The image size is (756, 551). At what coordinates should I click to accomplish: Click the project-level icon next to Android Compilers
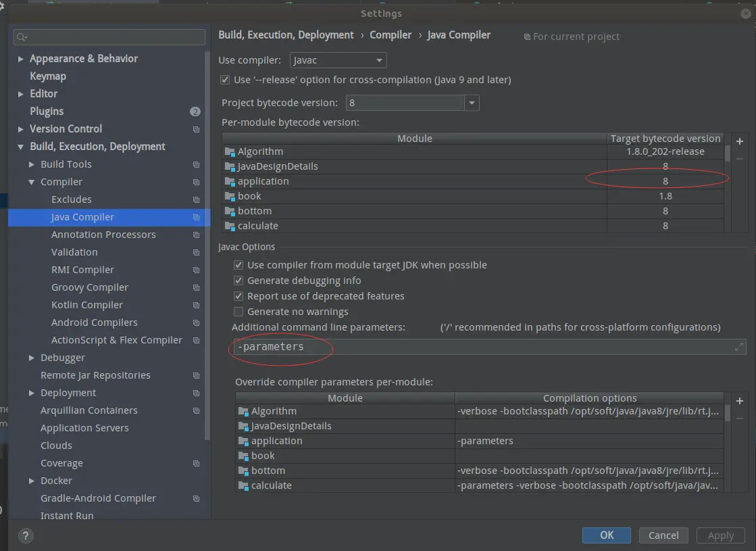pyautogui.click(x=196, y=322)
